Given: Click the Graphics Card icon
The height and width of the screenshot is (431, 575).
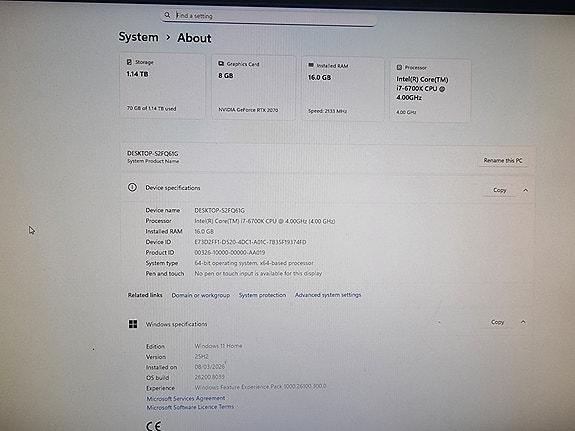Looking at the screenshot, I should click(221, 63).
